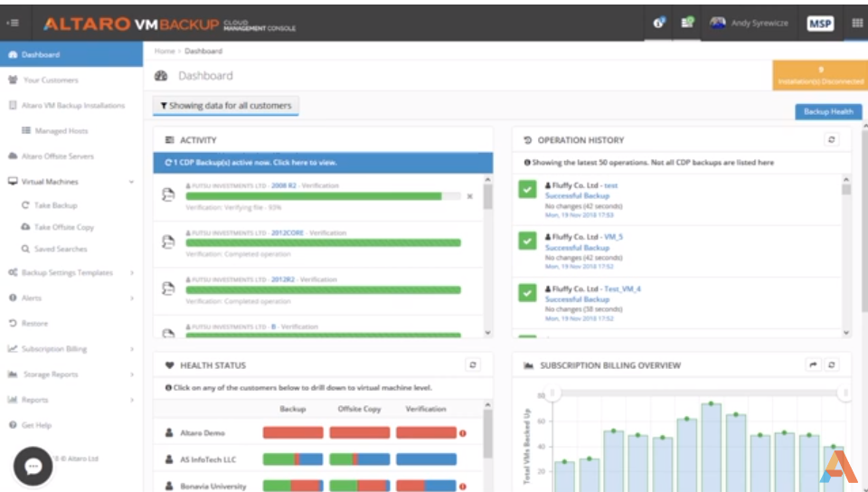Viewport: 868px width, 492px height.
Task: Click the notifications icon in top bar
Action: click(660, 24)
